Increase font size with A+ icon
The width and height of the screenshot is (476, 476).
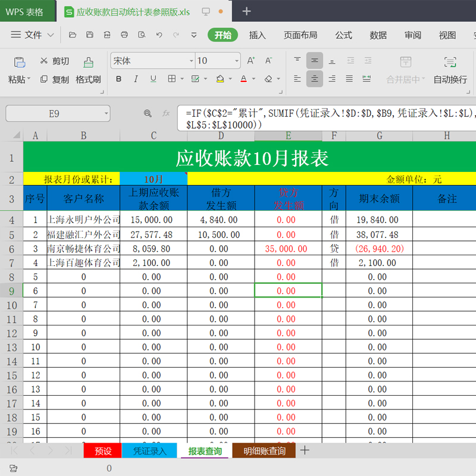(250, 61)
